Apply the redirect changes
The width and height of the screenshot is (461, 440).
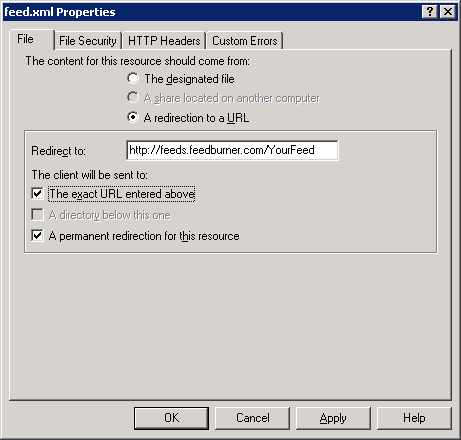[333, 418]
